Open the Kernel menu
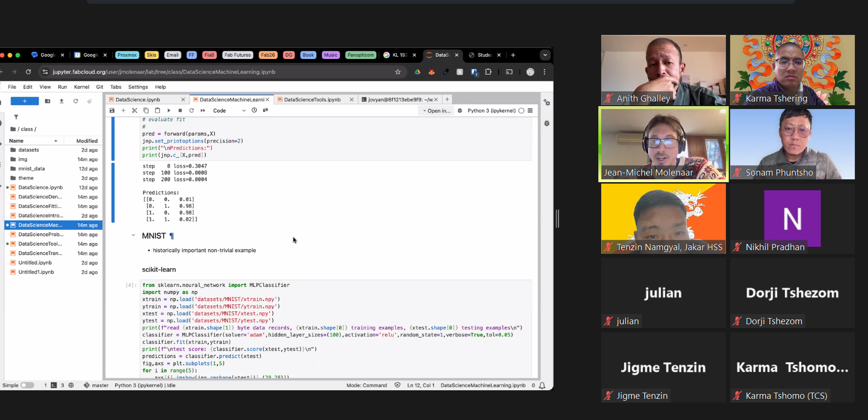 81,87
